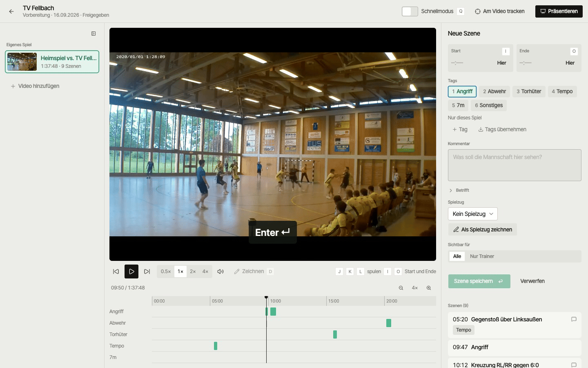Open comment icon on Kreuzung scene
Screen dimensions: 588x368
[574, 365]
